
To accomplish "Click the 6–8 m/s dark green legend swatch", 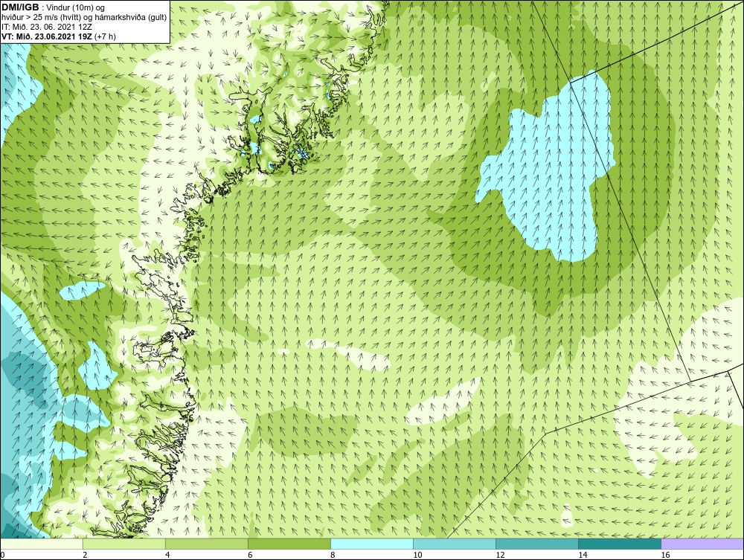I will (289, 544).
